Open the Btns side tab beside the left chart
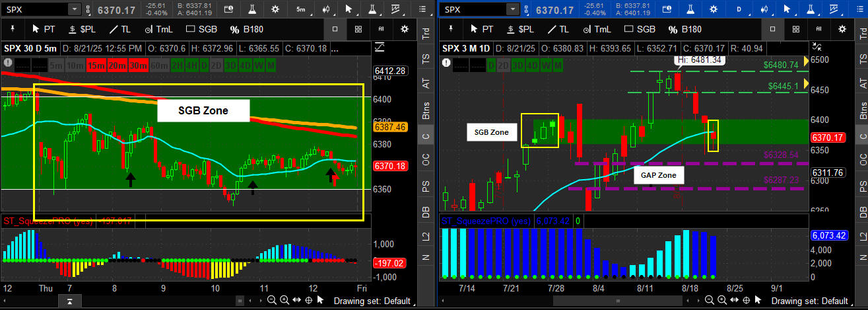Viewport: 868px width, 310px height. coord(426,109)
